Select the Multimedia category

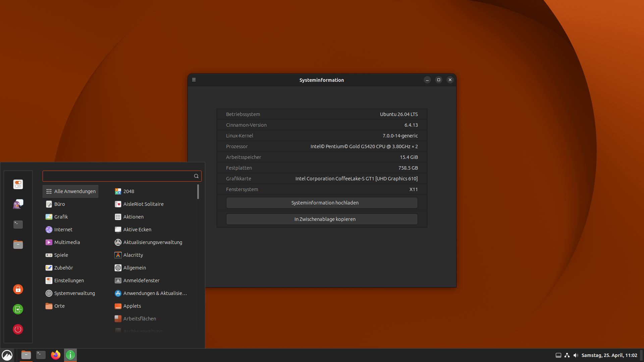[x=70, y=242]
